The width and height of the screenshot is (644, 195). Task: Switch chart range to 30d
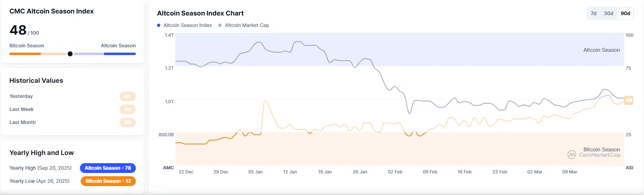click(x=609, y=13)
